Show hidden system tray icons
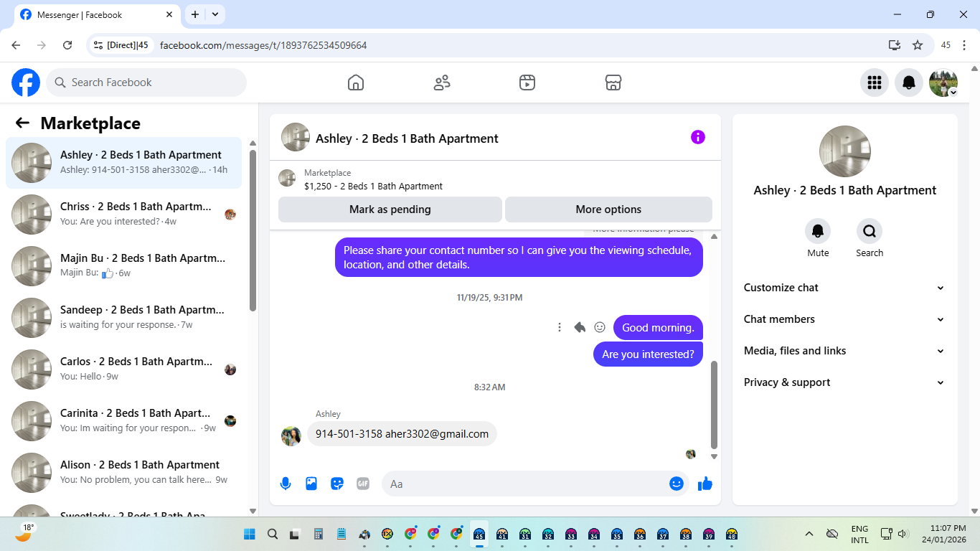This screenshot has width=980, height=551. click(809, 534)
